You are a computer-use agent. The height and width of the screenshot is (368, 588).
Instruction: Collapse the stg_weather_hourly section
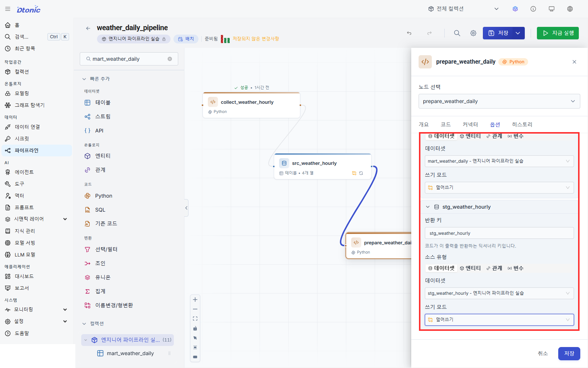(x=428, y=207)
